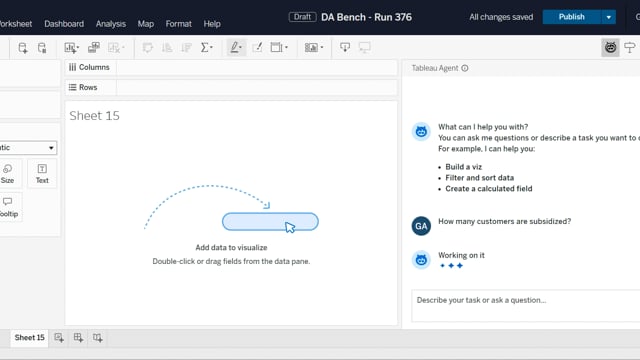Click the Download icon in toolbar
Image resolution: width=640 pixels, height=360 pixels.
pyautogui.click(x=345, y=48)
